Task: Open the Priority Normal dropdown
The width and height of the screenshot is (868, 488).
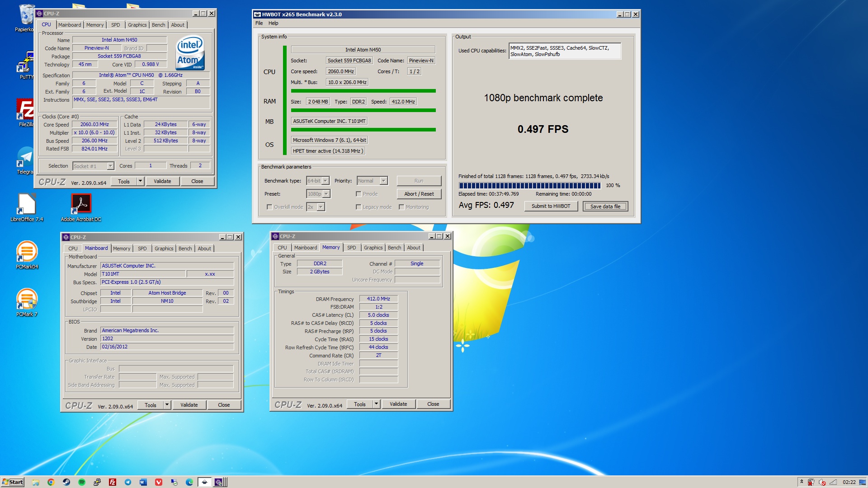Action: 372,181
